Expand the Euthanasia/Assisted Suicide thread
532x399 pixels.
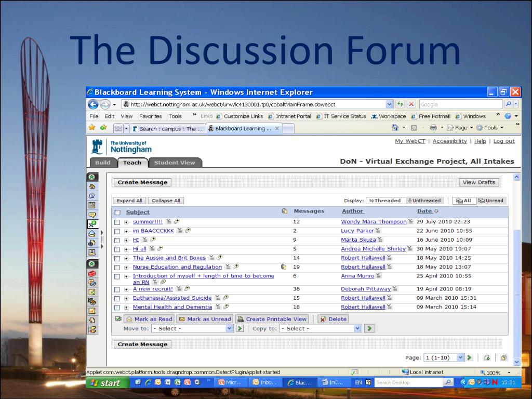pyautogui.click(x=126, y=299)
